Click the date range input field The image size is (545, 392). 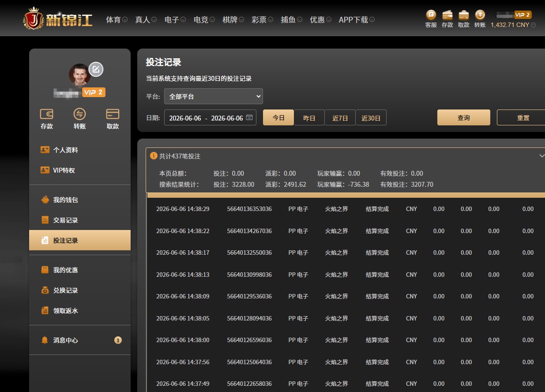(x=210, y=118)
